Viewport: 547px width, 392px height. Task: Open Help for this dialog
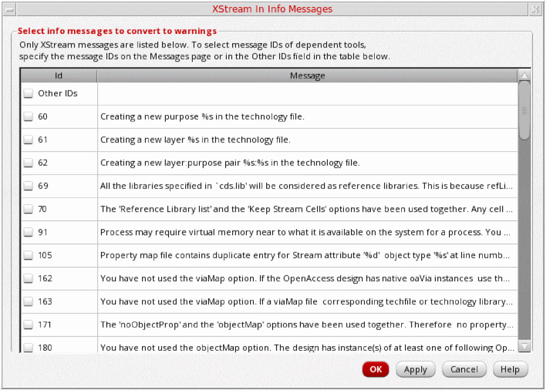pos(510,369)
